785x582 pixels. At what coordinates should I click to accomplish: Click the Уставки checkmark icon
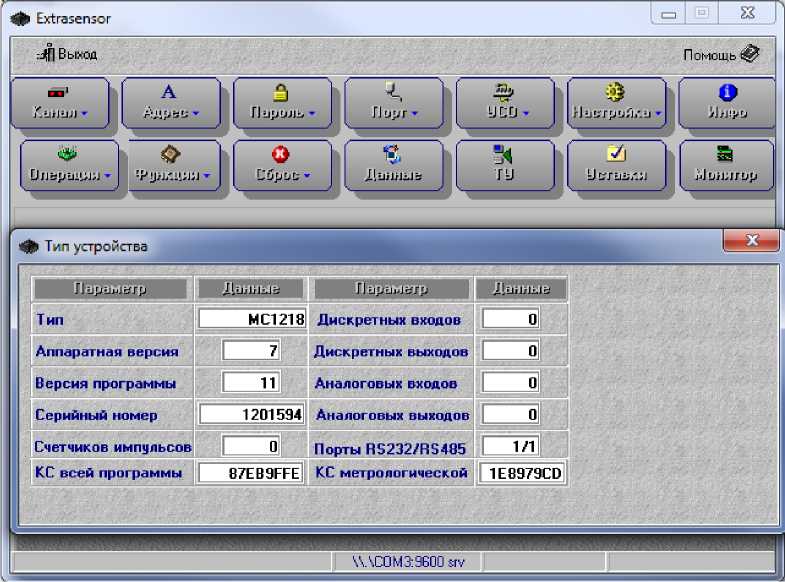click(x=616, y=153)
